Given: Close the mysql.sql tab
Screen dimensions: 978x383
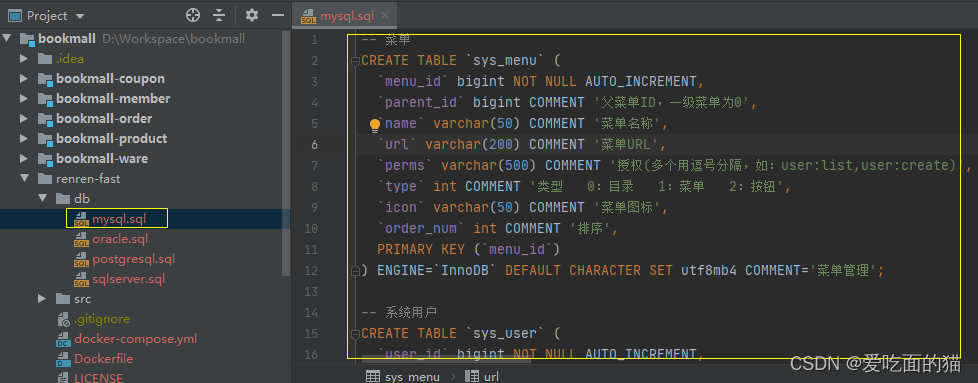Looking at the screenshot, I should (384, 16).
